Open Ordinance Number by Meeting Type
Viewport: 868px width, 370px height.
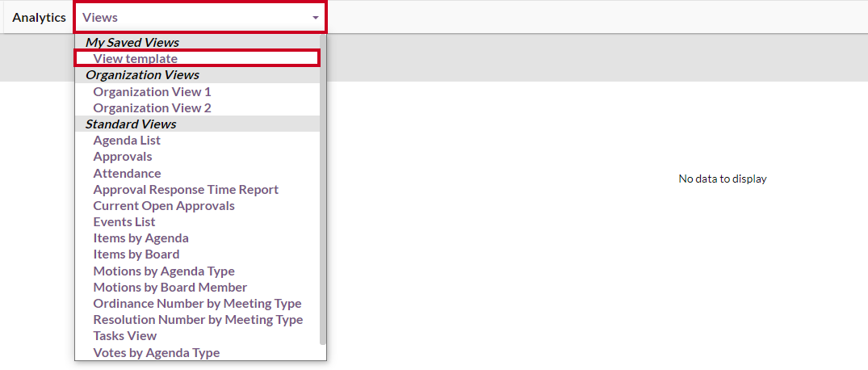pyautogui.click(x=198, y=304)
